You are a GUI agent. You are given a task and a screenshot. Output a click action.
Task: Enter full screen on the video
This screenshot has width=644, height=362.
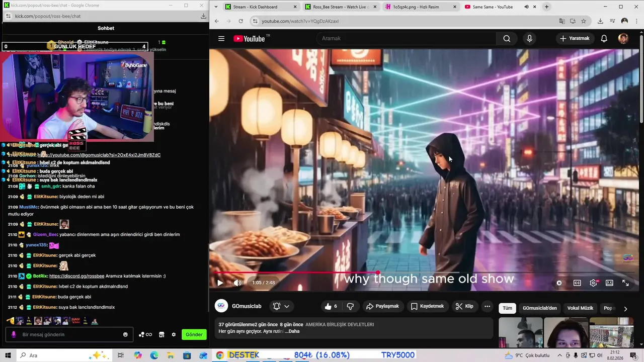click(625, 283)
